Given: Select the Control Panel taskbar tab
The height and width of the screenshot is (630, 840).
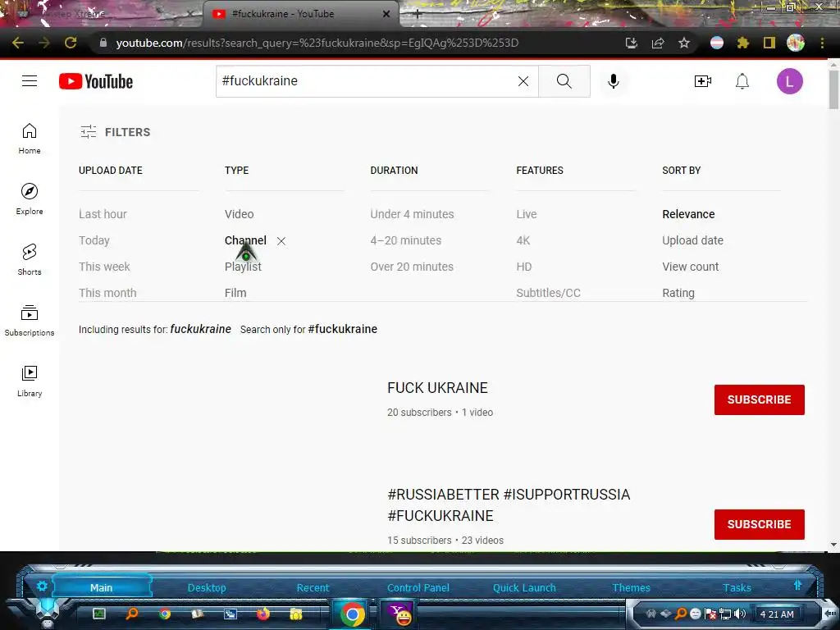Looking at the screenshot, I should [418, 587].
